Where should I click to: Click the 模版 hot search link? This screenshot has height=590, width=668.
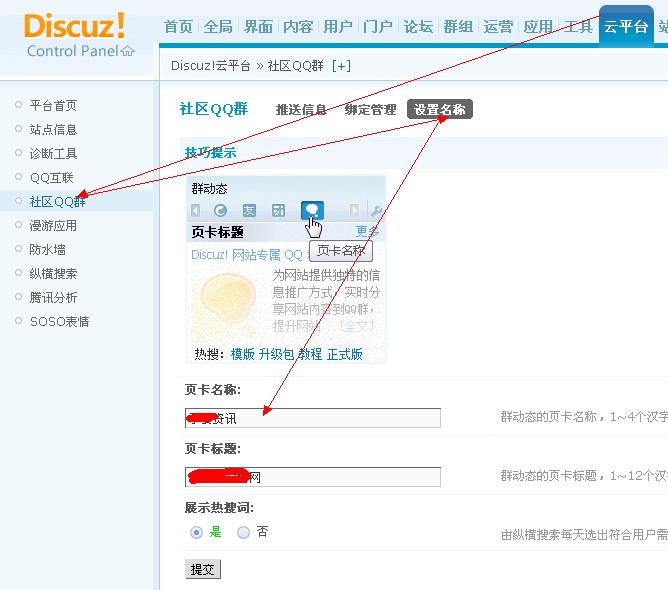(242, 354)
